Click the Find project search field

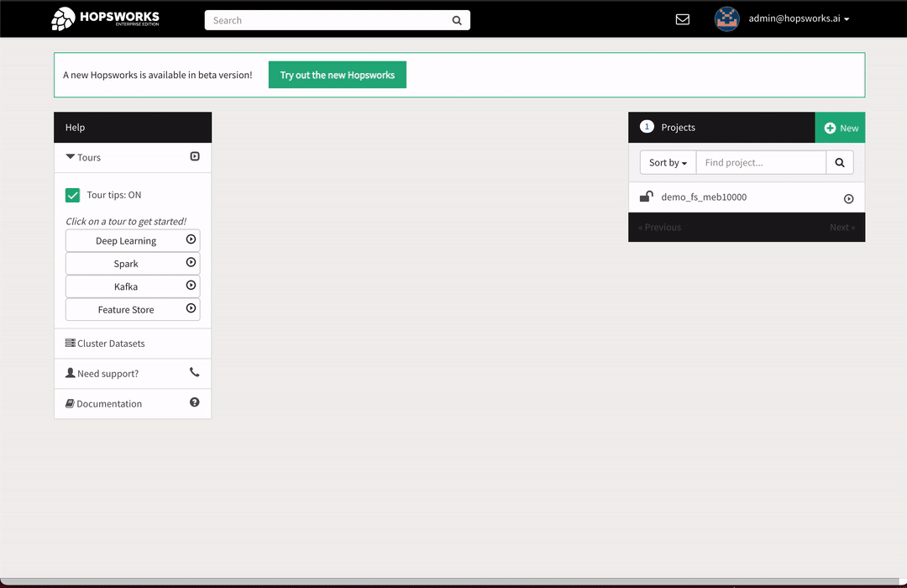[x=761, y=162]
